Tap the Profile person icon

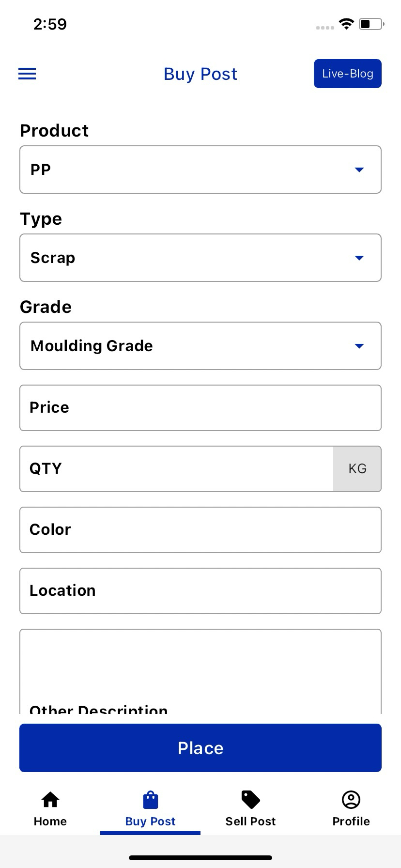pyautogui.click(x=351, y=800)
